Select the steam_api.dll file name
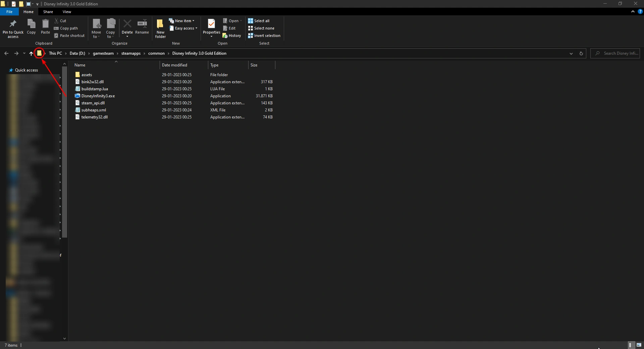The height and width of the screenshot is (349, 644). [93, 103]
